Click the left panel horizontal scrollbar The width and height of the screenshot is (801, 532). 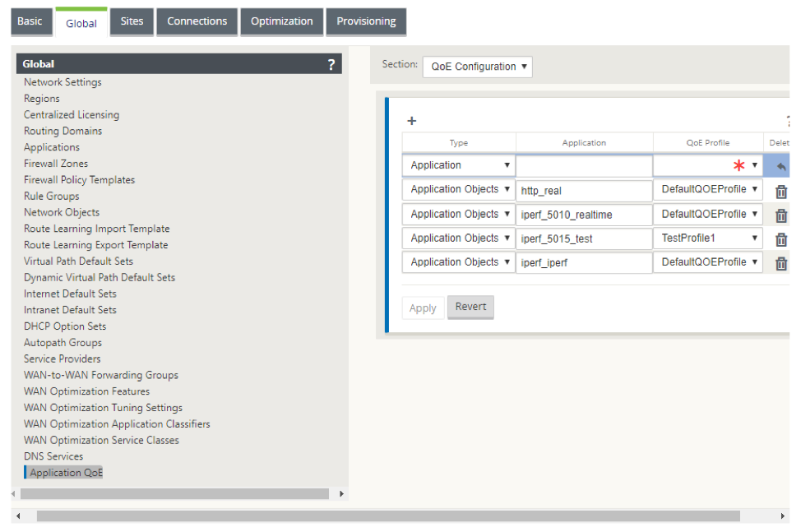click(174, 493)
